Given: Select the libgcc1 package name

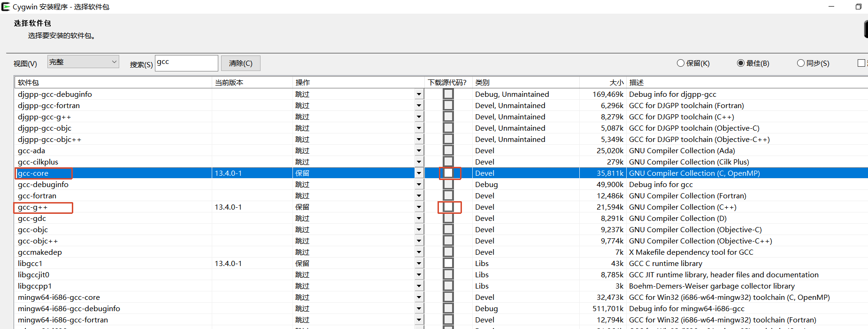Looking at the screenshot, I should coord(30,264).
